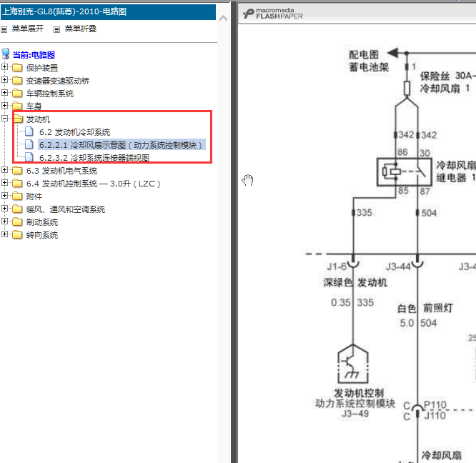Click the J1-6 connector label
Viewport: 476px width, 463px height.
point(337,267)
